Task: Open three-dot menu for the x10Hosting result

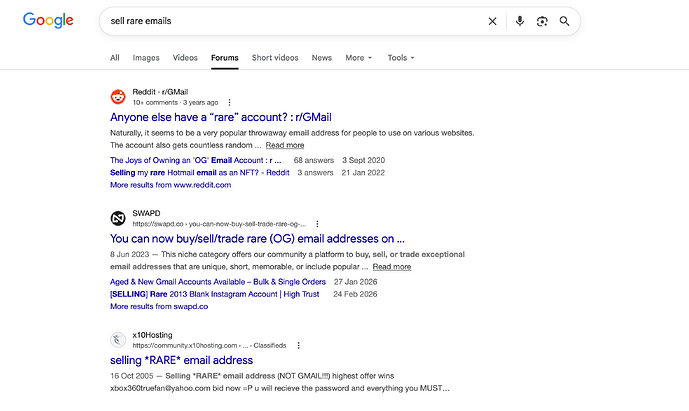Action: tap(298, 346)
